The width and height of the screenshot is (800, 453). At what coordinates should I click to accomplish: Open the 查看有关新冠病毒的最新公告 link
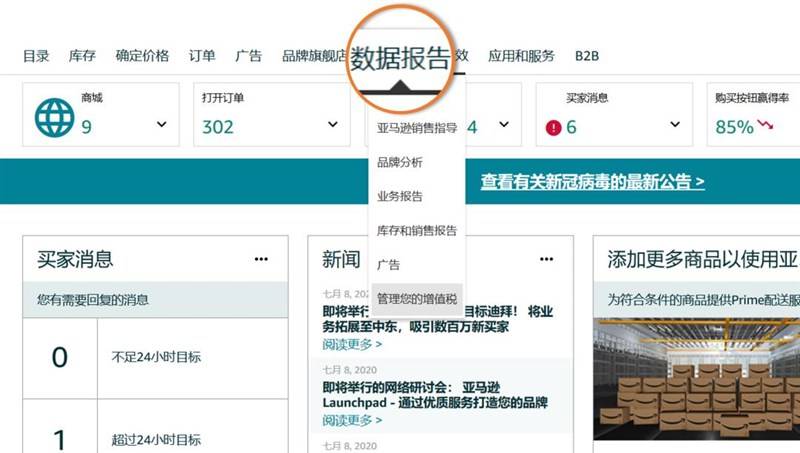(x=592, y=182)
